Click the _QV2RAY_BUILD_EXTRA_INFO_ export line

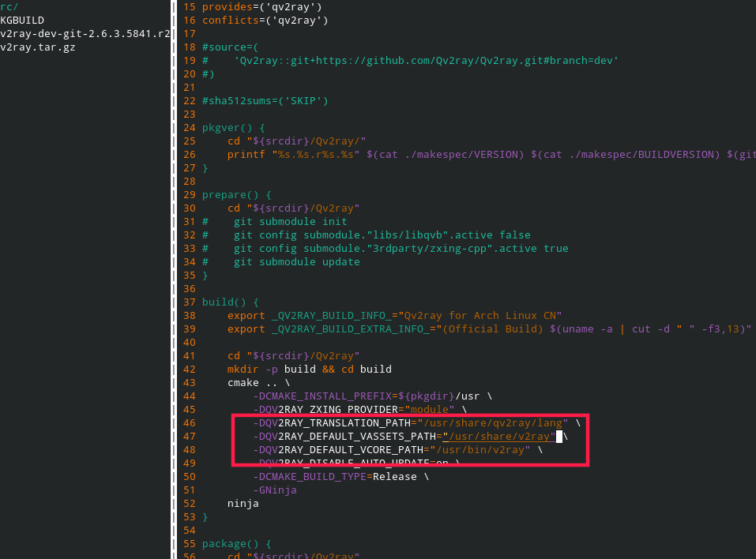coord(489,329)
